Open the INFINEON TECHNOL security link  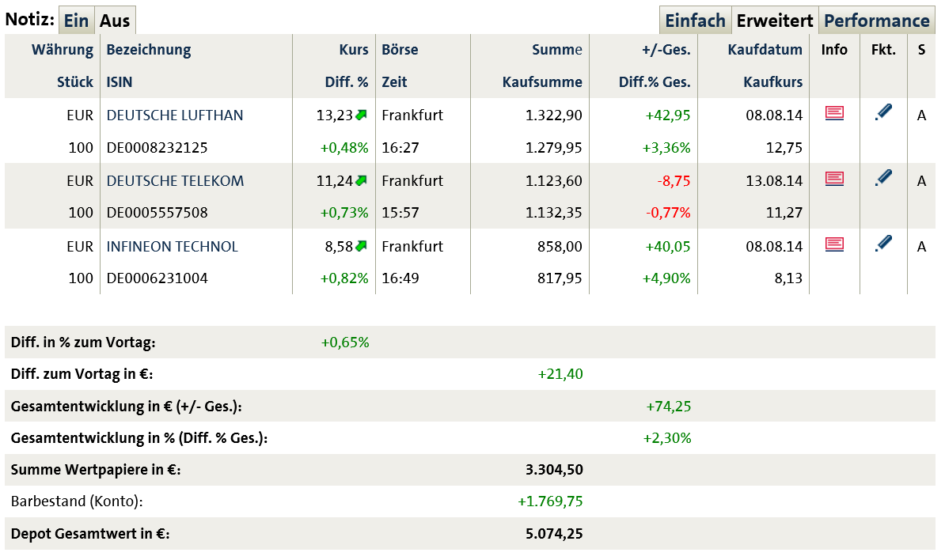172,247
